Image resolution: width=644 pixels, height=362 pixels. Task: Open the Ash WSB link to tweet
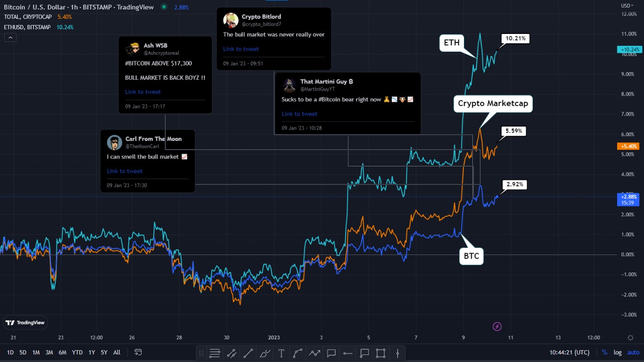(x=143, y=92)
